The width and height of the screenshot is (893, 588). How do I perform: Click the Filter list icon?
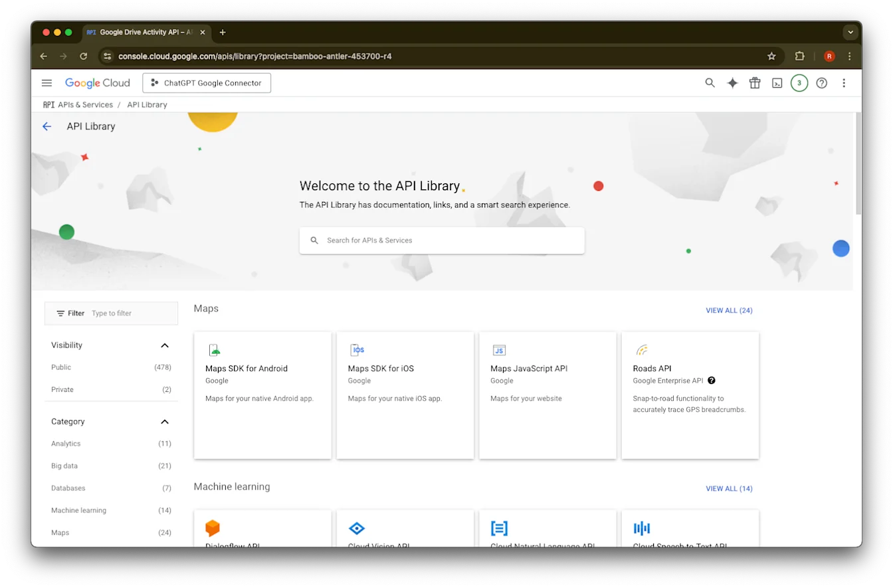pyautogui.click(x=60, y=314)
